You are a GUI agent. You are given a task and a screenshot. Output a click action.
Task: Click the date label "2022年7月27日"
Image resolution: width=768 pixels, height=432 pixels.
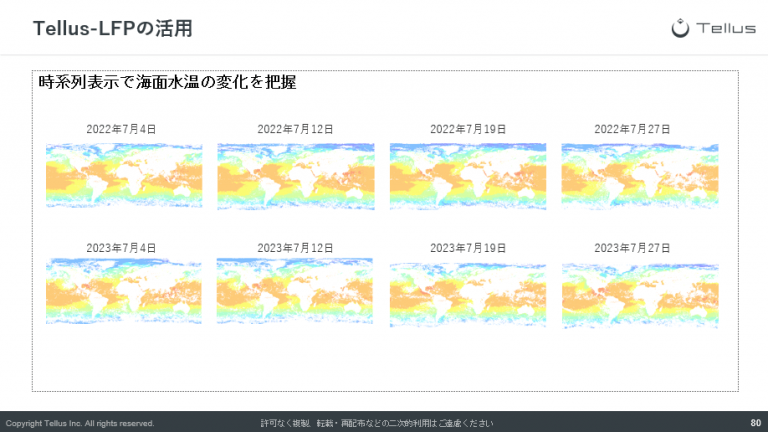(632, 129)
